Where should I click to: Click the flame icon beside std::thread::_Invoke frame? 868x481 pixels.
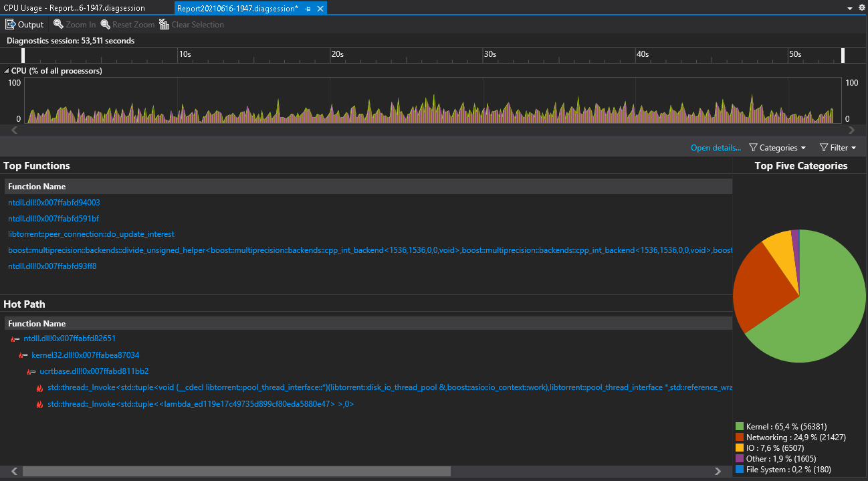[x=39, y=387]
